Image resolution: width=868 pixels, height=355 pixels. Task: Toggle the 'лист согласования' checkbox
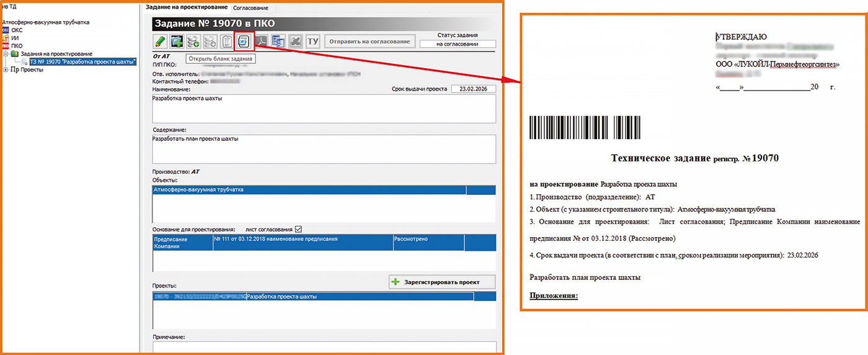298,228
